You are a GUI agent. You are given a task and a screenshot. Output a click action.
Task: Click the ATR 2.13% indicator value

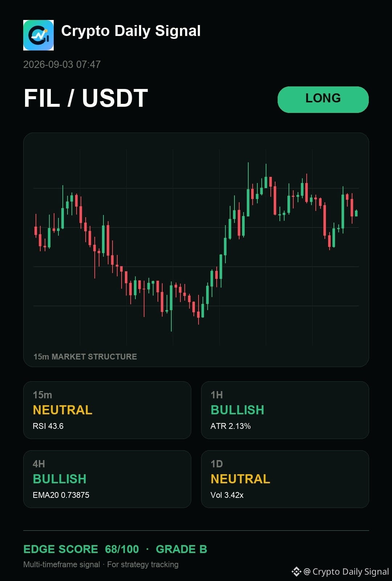coord(230,426)
